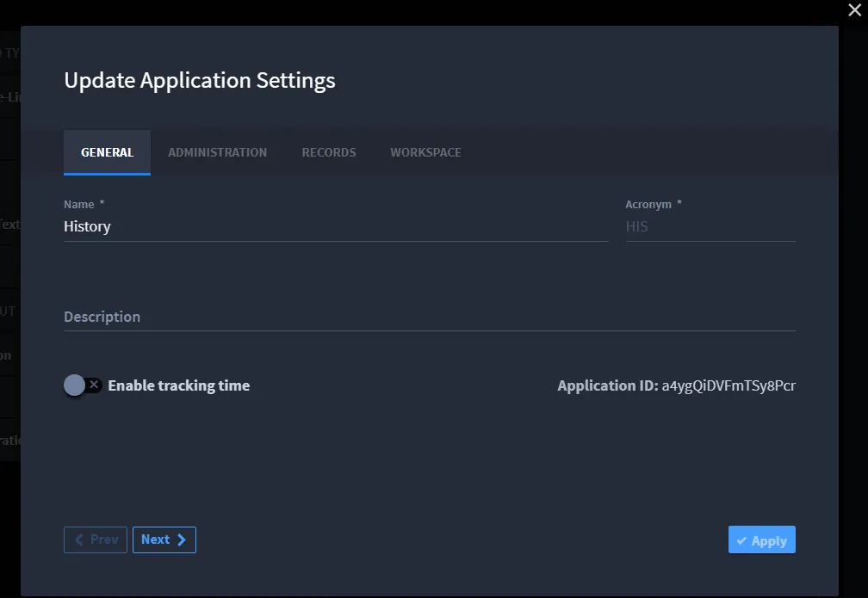Open the Administration tab

[x=218, y=152]
